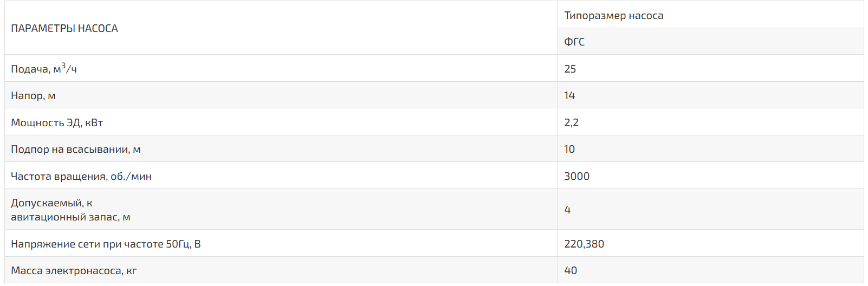Click the voltage value 220,380
This screenshot has width=868, height=286.
coord(584,244)
